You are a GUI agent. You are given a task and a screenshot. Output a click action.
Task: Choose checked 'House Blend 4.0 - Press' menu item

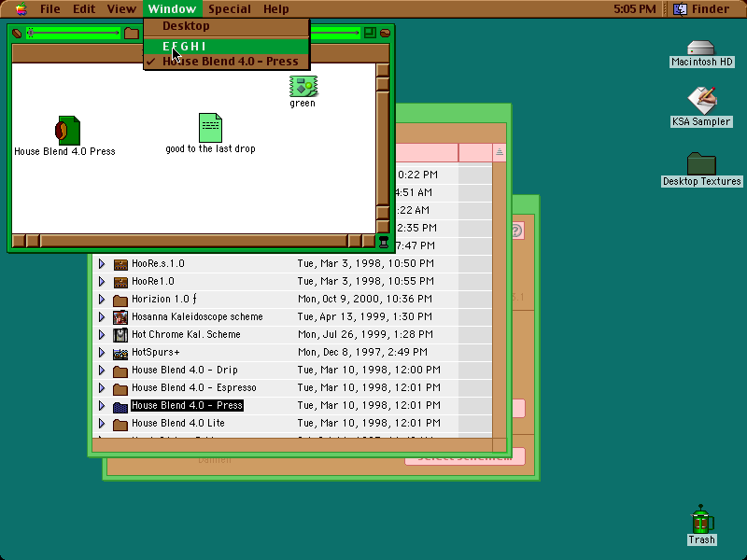point(226,62)
